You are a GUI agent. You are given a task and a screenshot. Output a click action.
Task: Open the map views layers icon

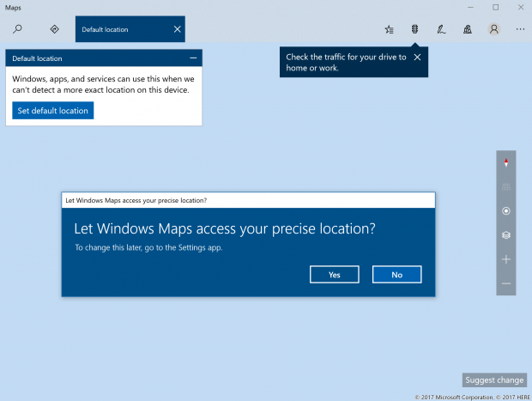coord(506,235)
